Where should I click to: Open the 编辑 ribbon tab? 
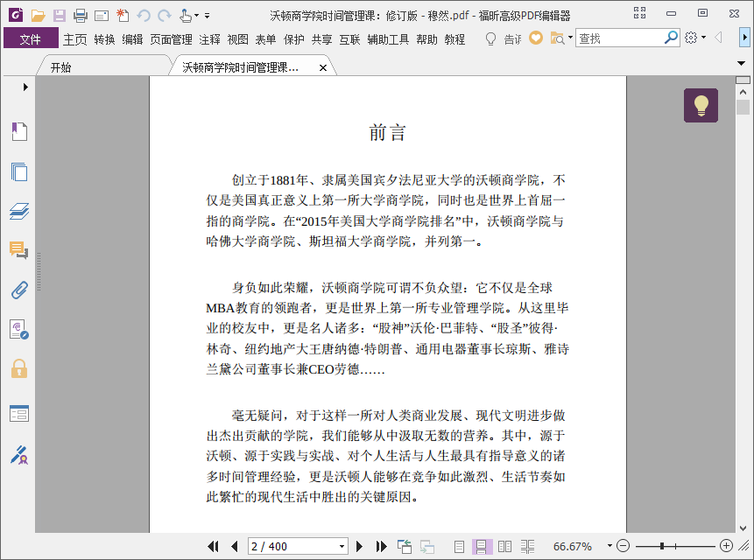click(132, 39)
